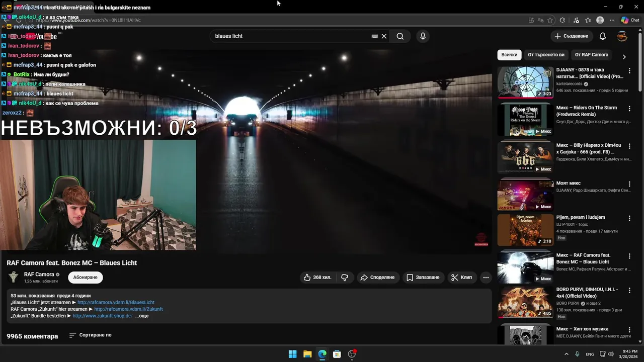Open the rafcamora.vdsm.li/BlauesLicht link
The image size is (644, 362).
(116, 303)
